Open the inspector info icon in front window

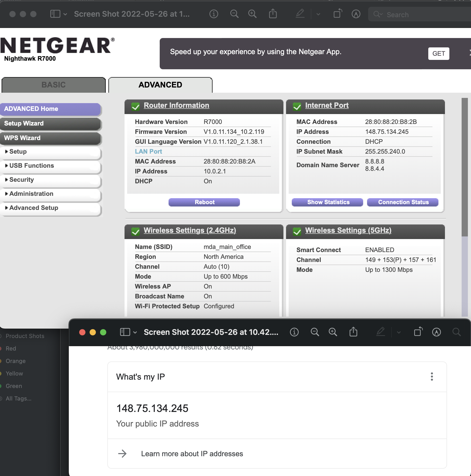click(x=294, y=332)
